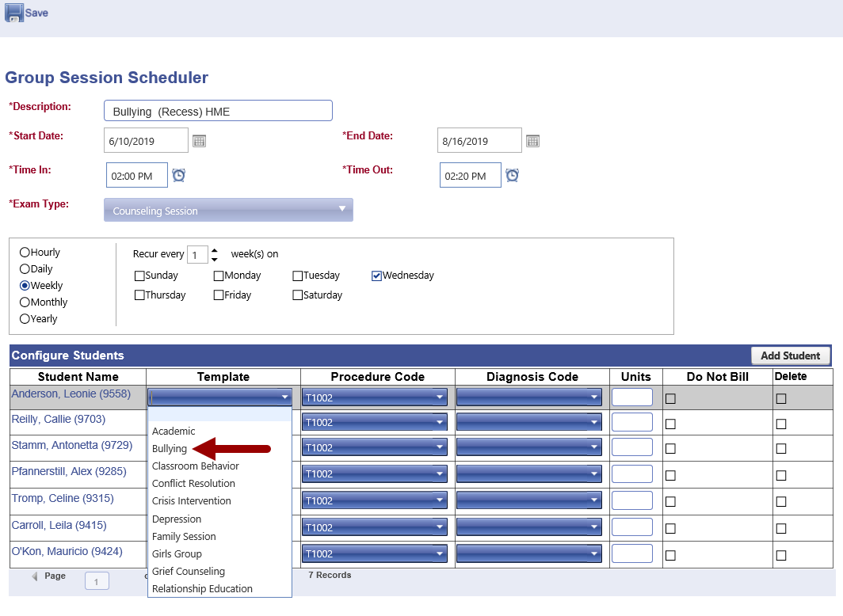Open student link Tromp, Celine (9315)
Screen dimensions: 843x616
pyautogui.click(x=63, y=499)
